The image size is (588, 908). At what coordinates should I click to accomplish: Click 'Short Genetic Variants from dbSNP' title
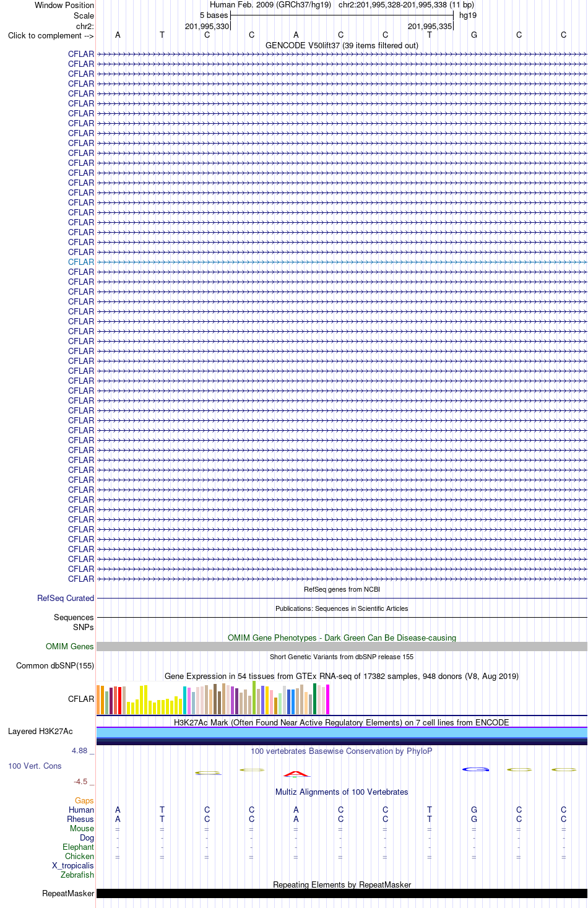[342, 657]
